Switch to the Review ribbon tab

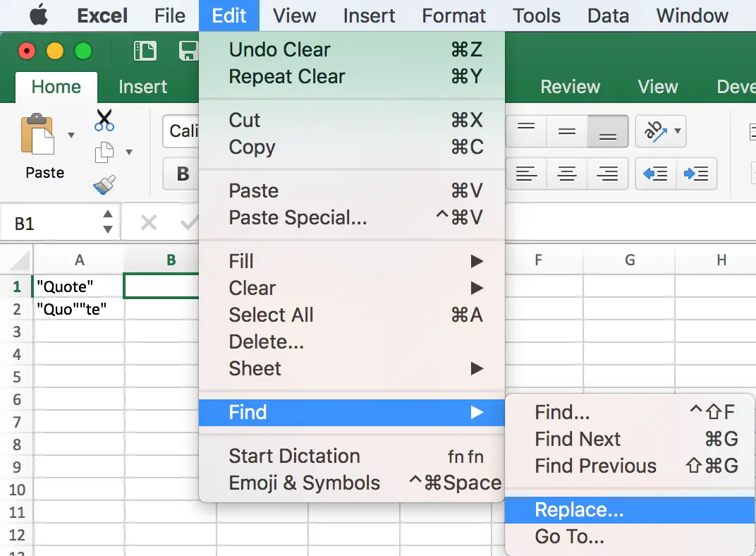click(570, 87)
